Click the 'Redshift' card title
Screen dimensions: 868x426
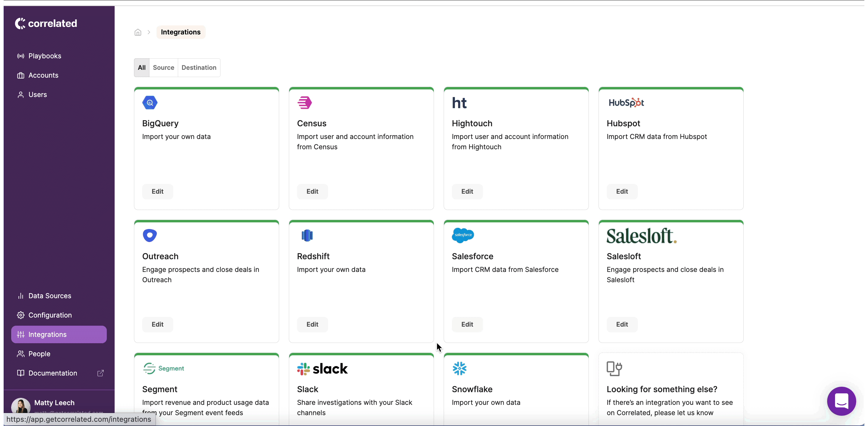(x=313, y=257)
